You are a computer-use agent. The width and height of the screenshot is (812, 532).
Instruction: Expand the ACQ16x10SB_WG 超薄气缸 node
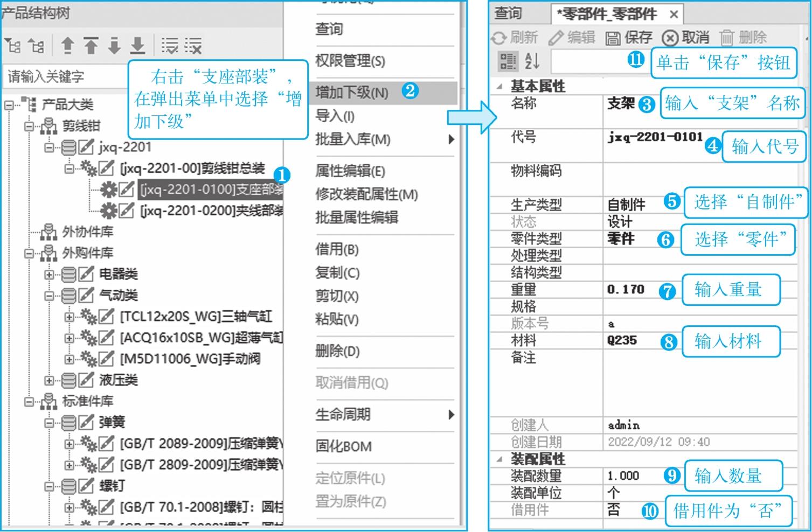[x=69, y=338]
